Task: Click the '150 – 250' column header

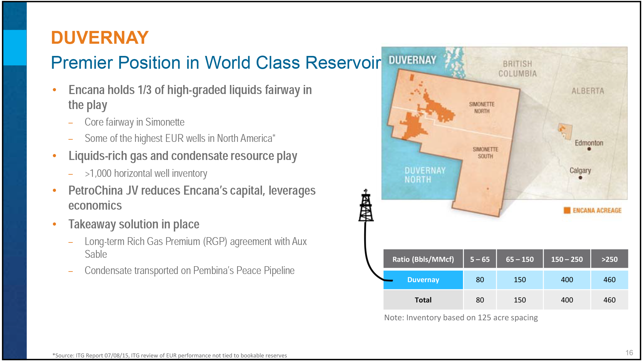Action: [567, 259]
